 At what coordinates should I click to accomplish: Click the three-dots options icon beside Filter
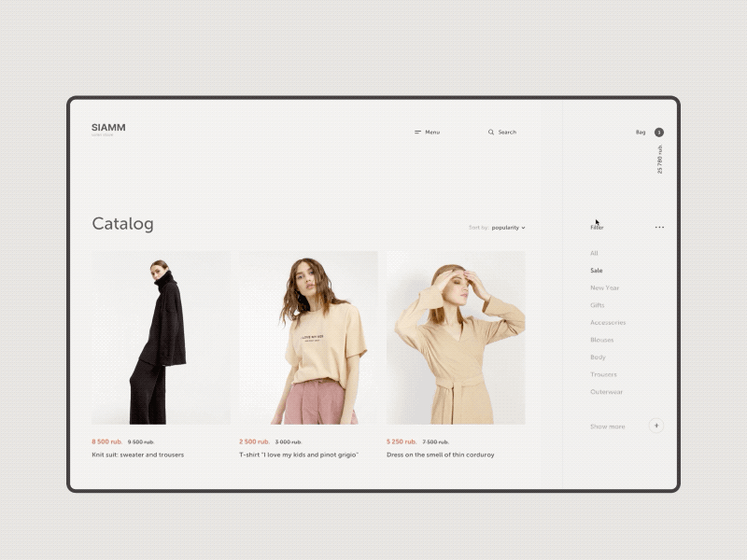coord(659,226)
